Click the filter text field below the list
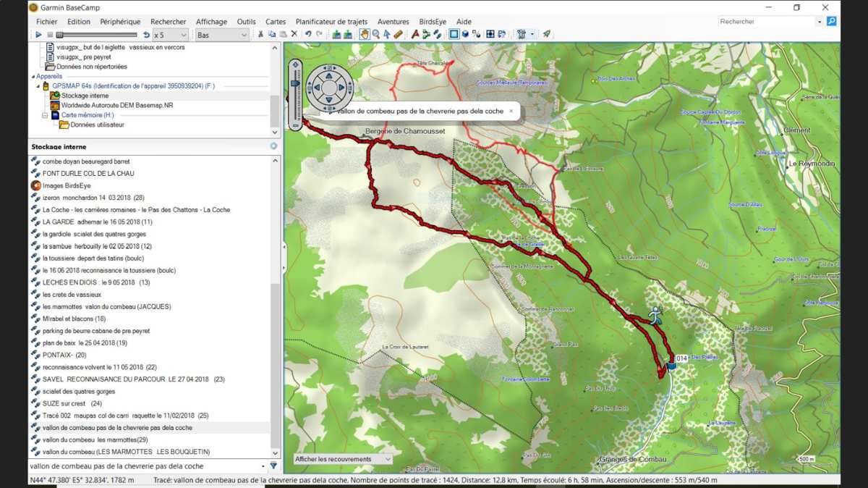Image resolution: width=868 pixels, height=488 pixels. click(143, 466)
